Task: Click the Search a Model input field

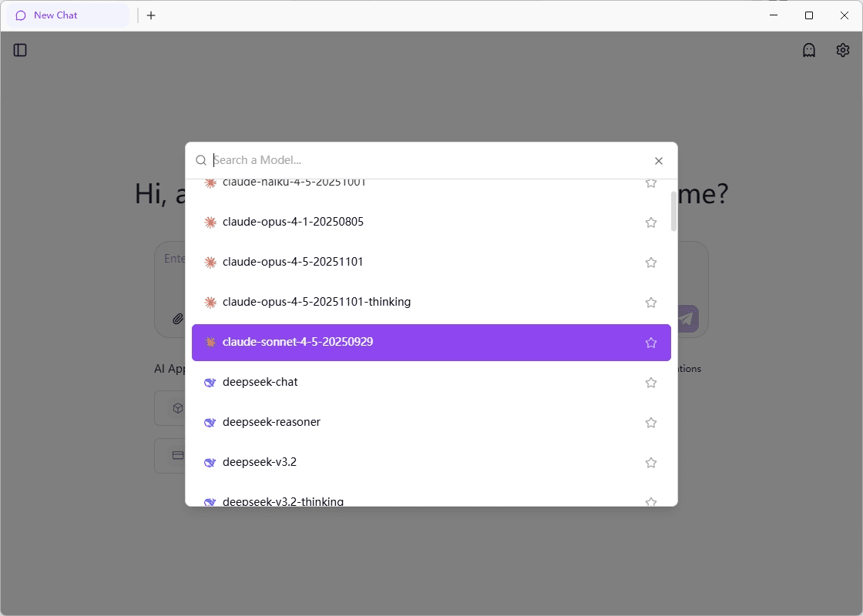Action: coord(385,159)
